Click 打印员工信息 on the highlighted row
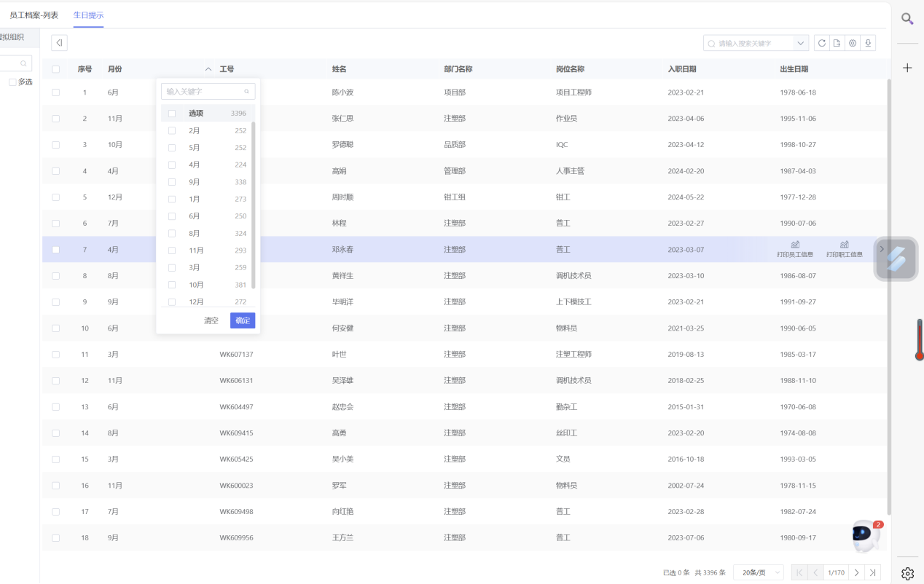 click(795, 250)
